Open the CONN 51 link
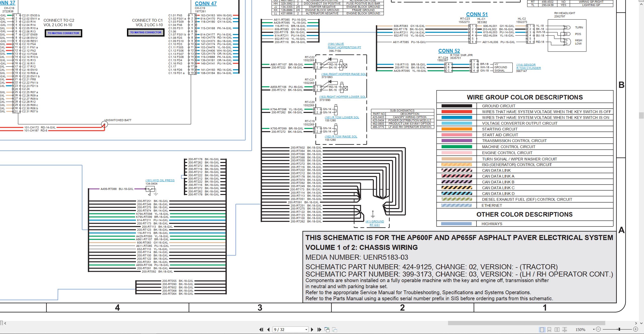The image size is (644, 334). point(477,14)
